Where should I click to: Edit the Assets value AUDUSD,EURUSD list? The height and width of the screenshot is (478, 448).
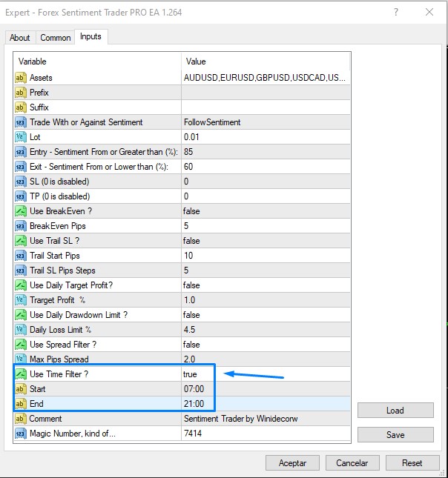coord(266,78)
